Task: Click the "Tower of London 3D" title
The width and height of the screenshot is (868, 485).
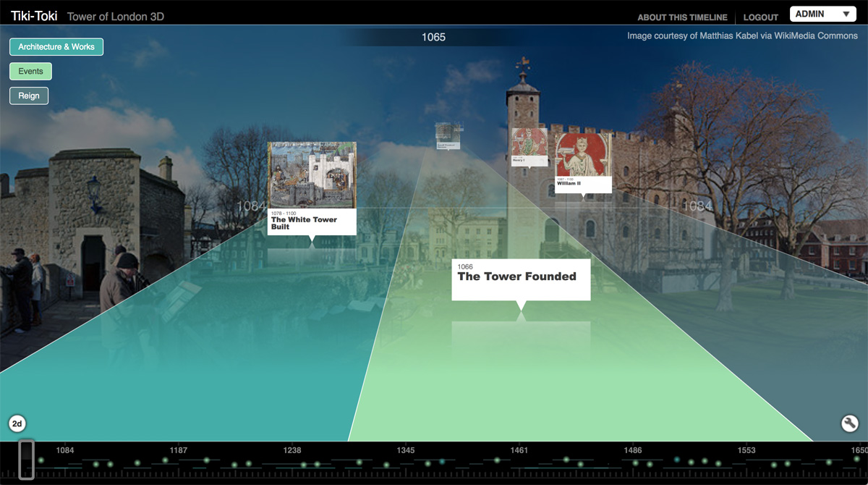Action: click(115, 15)
